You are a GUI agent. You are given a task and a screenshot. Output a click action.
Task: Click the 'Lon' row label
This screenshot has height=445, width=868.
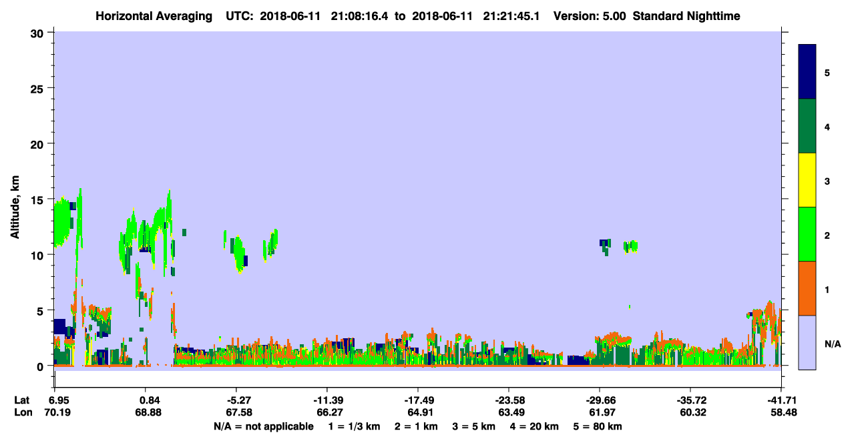coord(23,413)
